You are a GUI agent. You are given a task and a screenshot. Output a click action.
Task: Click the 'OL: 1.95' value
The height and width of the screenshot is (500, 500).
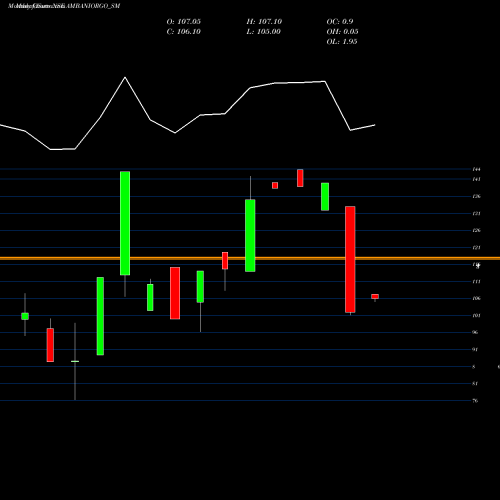click(342, 42)
